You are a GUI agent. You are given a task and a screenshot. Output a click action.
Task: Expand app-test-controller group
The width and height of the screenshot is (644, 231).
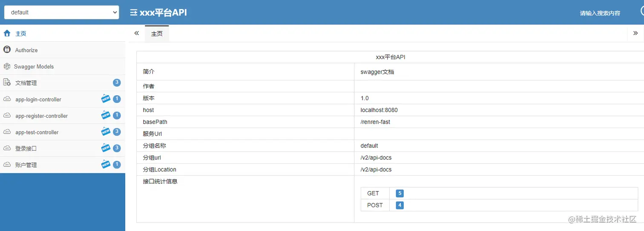(63, 132)
